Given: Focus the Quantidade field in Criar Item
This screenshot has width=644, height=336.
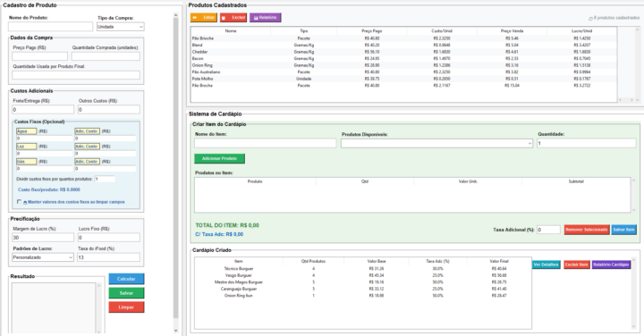Looking at the screenshot, I should pos(587,143).
